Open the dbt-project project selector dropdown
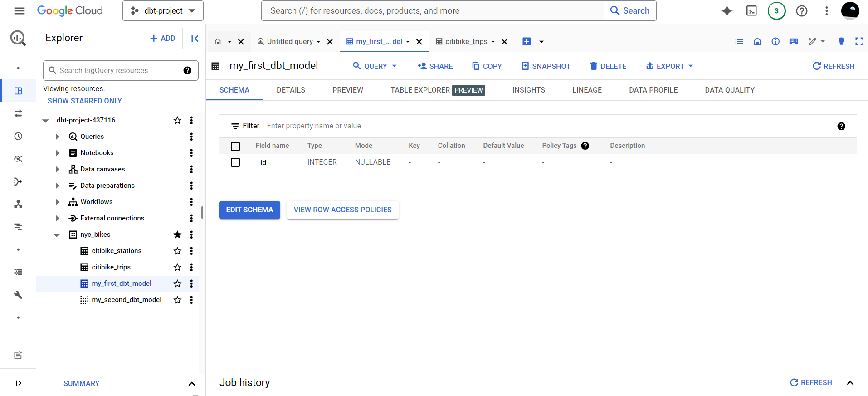This screenshot has width=868, height=396. 163,11
